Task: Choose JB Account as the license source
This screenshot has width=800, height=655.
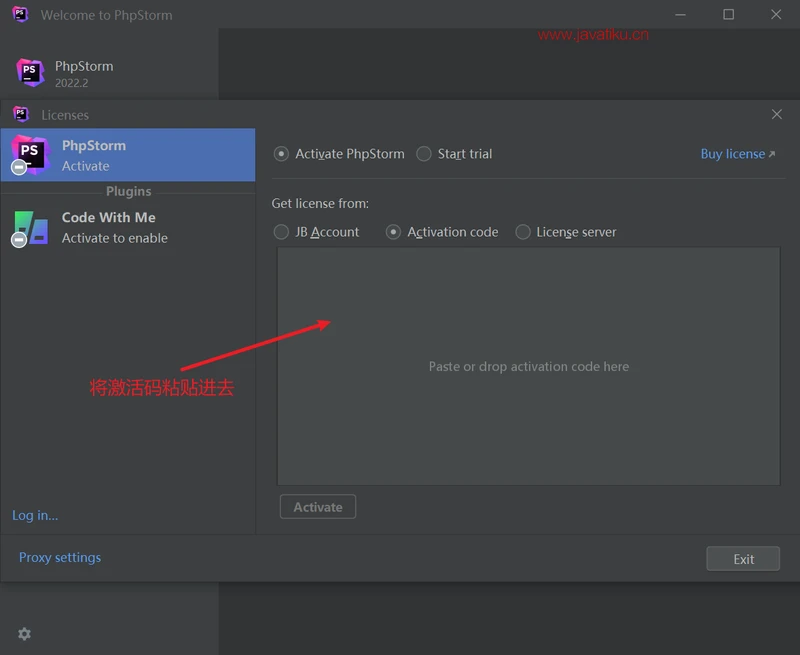Action: tap(281, 232)
